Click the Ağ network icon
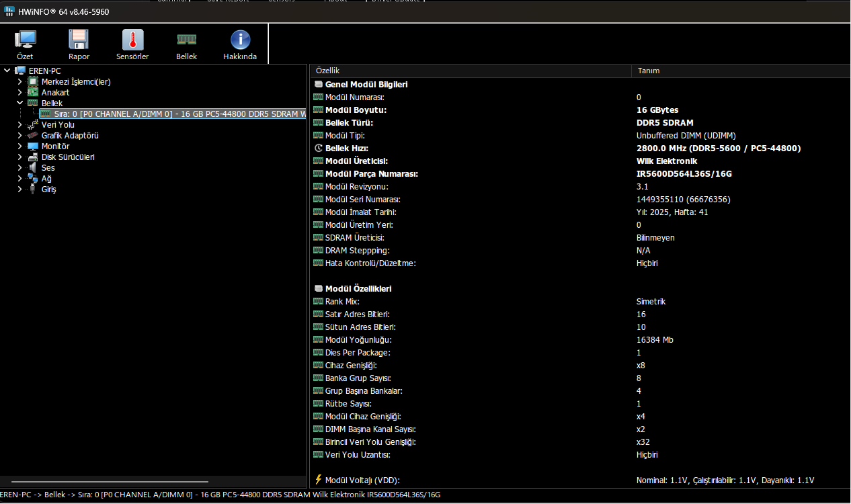 click(33, 178)
